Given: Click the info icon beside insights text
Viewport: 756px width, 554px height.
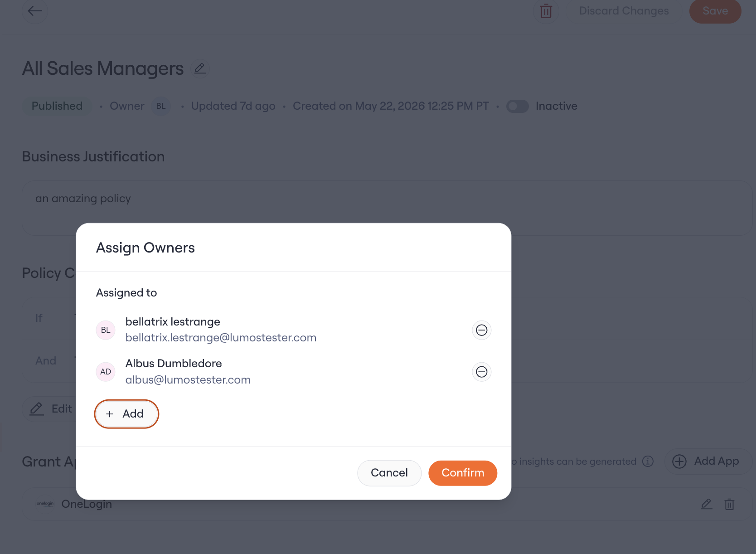Looking at the screenshot, I should tap(648, 462).
